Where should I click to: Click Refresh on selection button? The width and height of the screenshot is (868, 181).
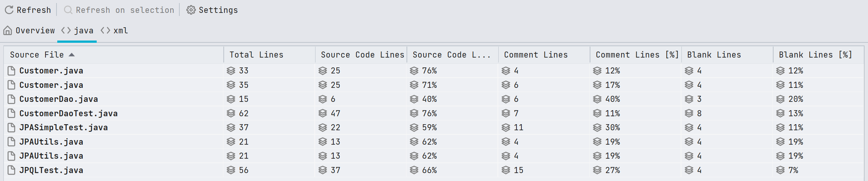(119, 10)
